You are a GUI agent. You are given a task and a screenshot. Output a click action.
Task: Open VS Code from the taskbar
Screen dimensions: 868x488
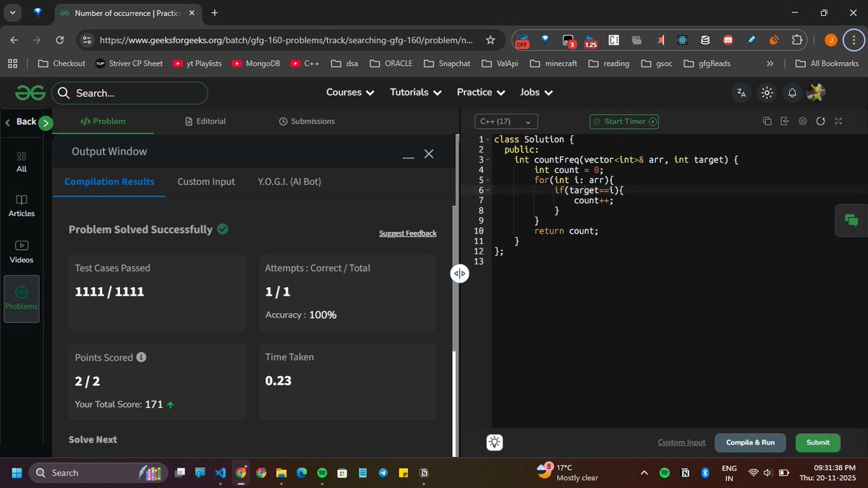point(220,473)
